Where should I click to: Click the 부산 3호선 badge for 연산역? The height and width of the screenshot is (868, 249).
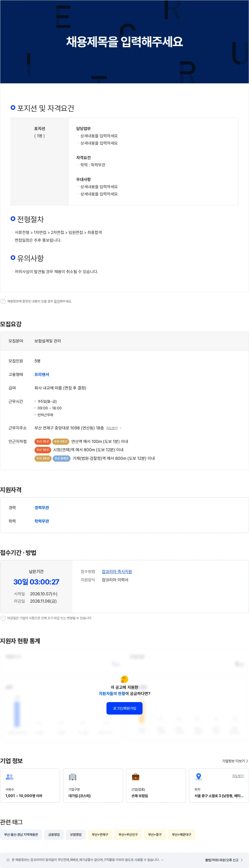61,441
